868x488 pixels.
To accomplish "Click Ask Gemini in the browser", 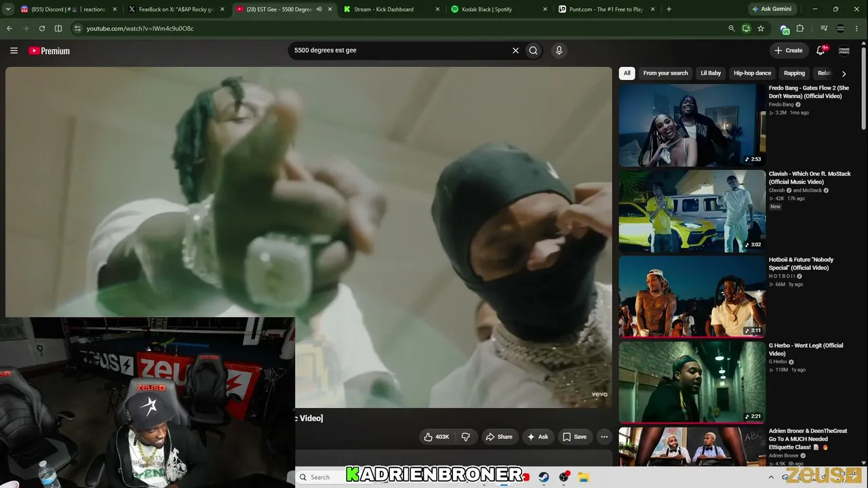I will click(772, 9).
